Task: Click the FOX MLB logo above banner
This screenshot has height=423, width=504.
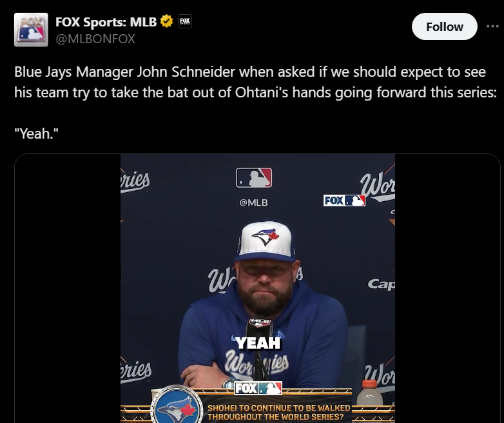Action: tap(258, 388)
